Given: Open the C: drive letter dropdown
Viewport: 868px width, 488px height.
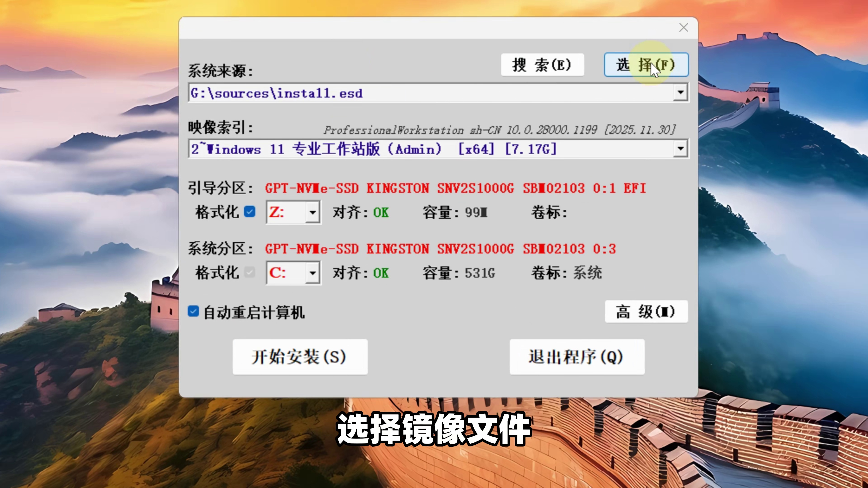Looking at the screenshot, I should (312, 273).
